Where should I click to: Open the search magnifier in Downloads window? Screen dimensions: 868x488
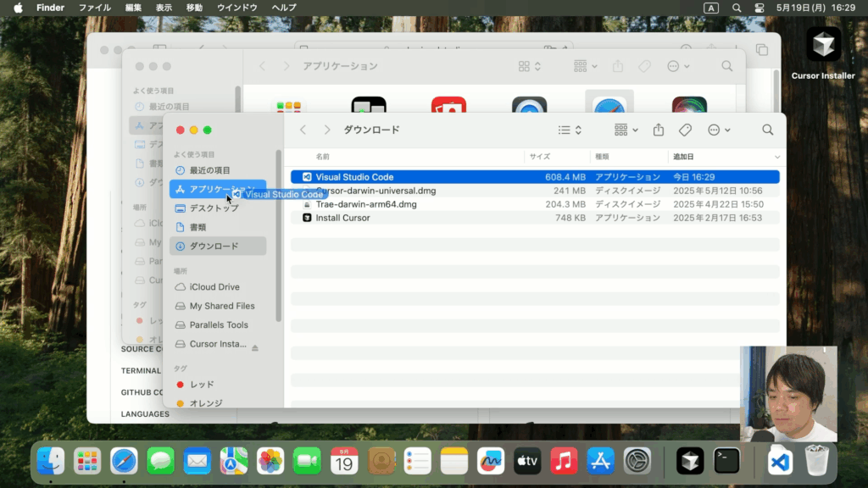[x=767, y=130]
